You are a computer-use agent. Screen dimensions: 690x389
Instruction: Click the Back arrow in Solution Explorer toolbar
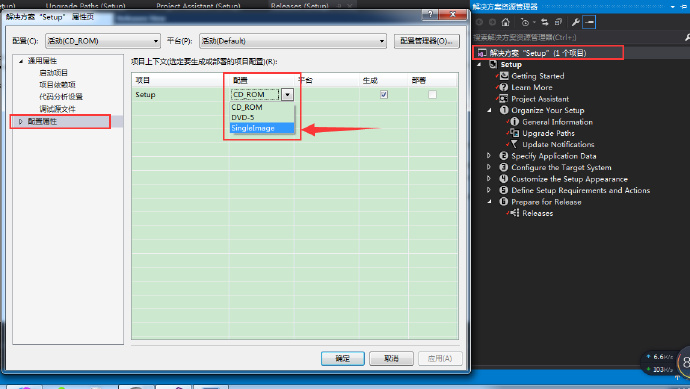[x=479, y=22]
